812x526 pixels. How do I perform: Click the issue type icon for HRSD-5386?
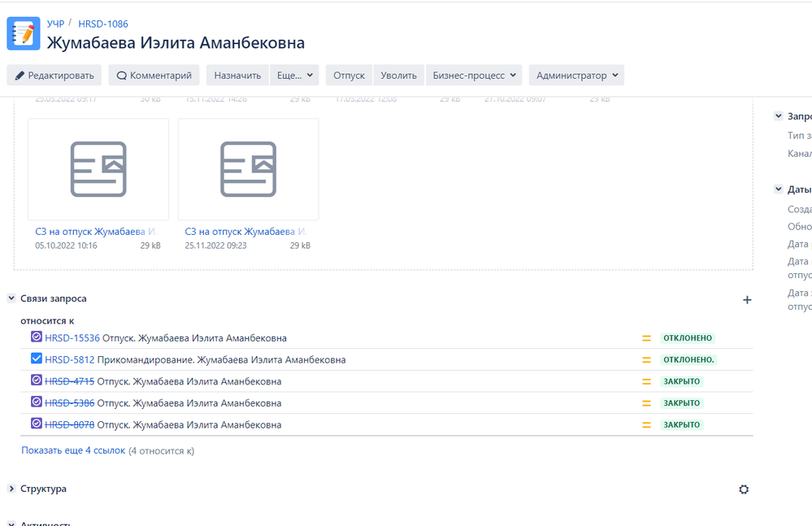click(37, 402)
